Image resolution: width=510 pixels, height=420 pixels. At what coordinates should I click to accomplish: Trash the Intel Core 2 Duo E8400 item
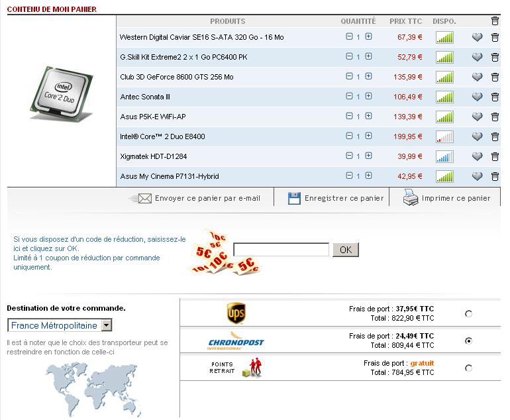tap(495, 136)
